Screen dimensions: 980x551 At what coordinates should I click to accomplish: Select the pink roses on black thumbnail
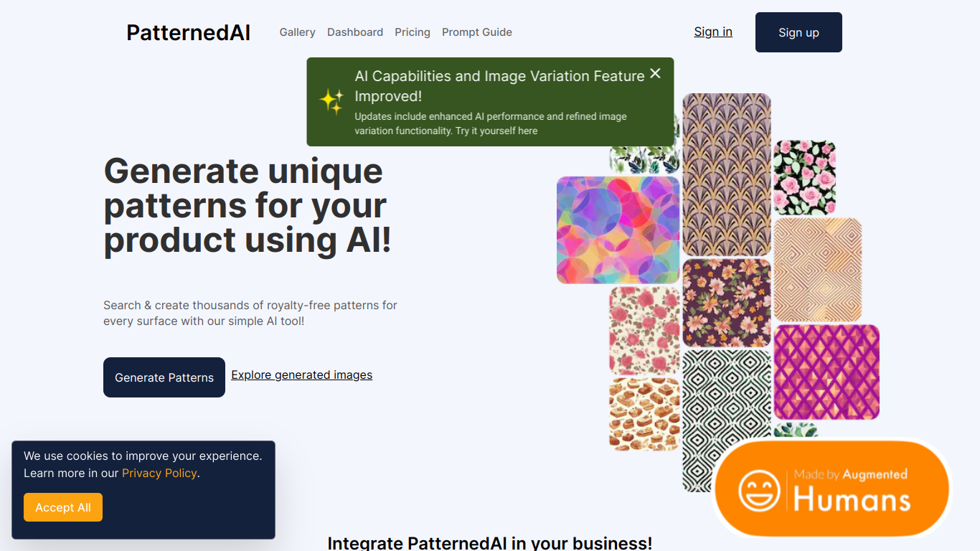tap(805, 177)
